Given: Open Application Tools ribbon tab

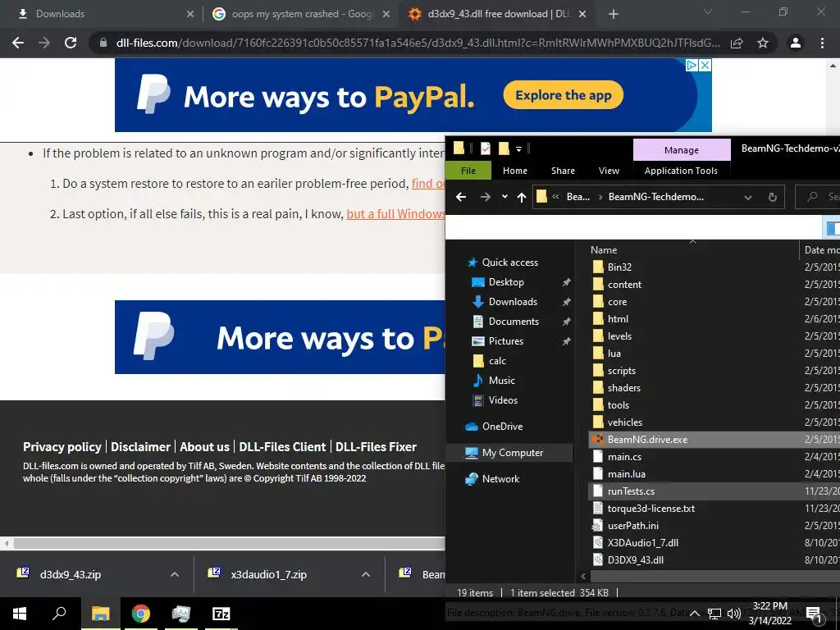Looking at the screenshot, I should click(681, 171).
